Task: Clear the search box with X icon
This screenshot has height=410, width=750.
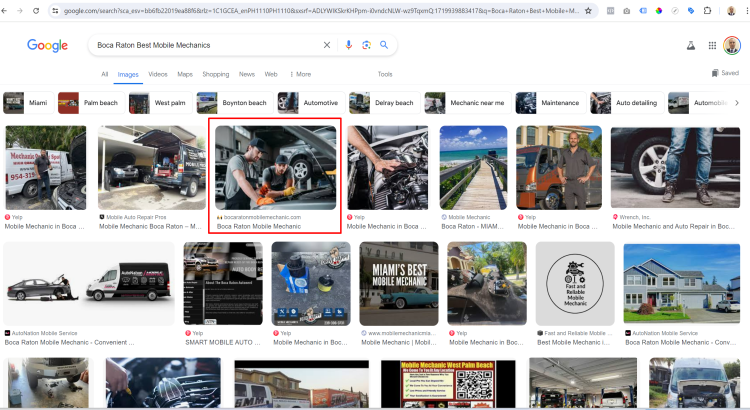Action: click(x=327, y=45)
